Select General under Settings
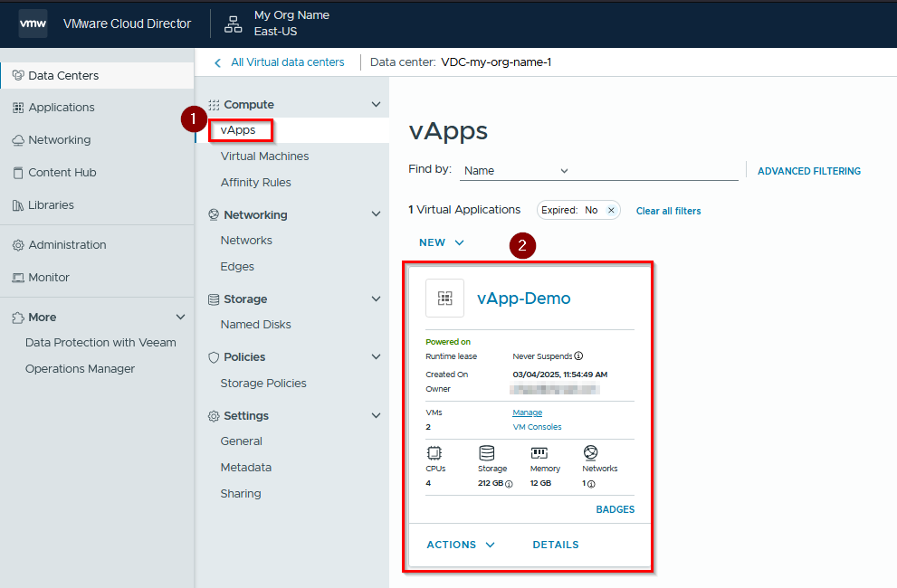The width and height of the screenshot is (897, 588). point(241,441)
